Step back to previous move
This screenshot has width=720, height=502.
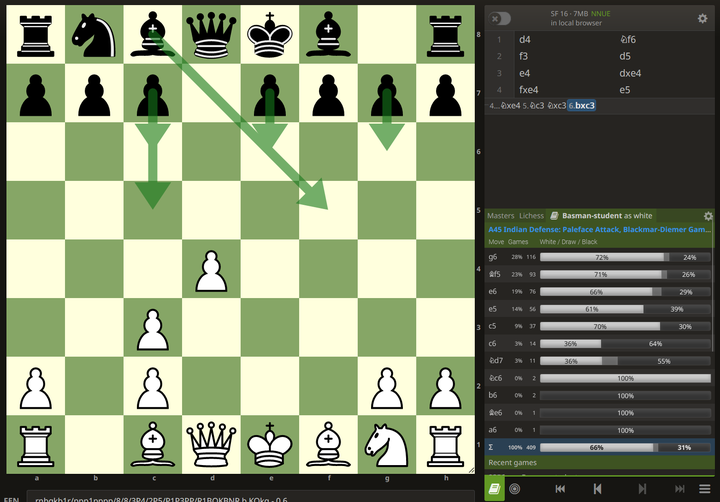pyautogui.click(x=597, y=488)
